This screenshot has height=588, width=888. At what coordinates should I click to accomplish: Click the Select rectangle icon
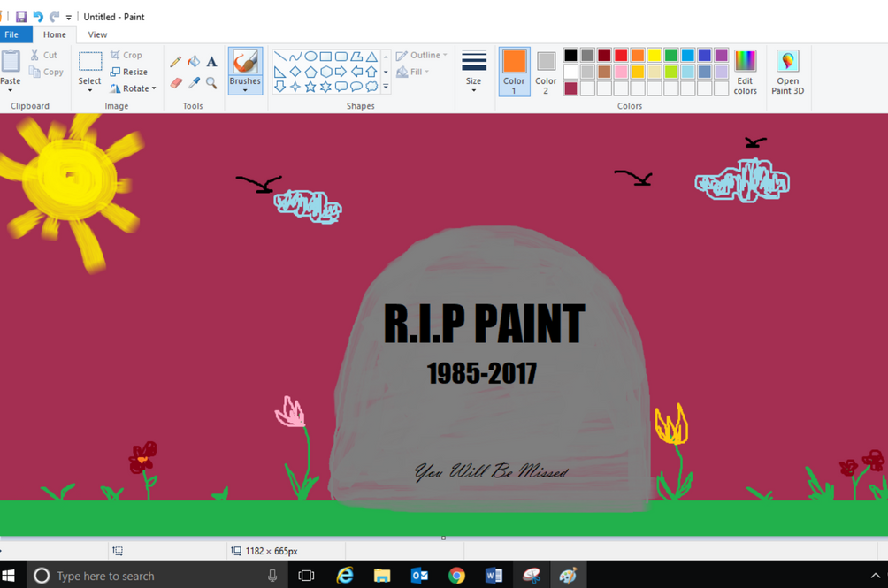point(90,62)
